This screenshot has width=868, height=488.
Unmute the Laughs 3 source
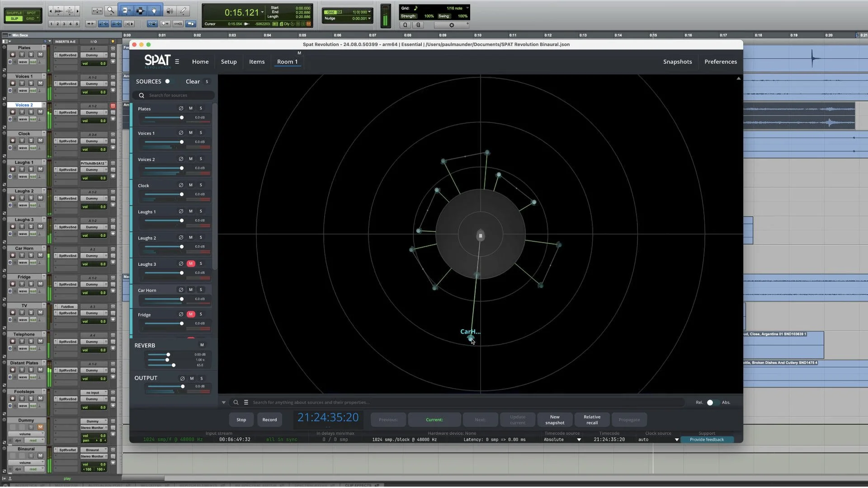191,264
